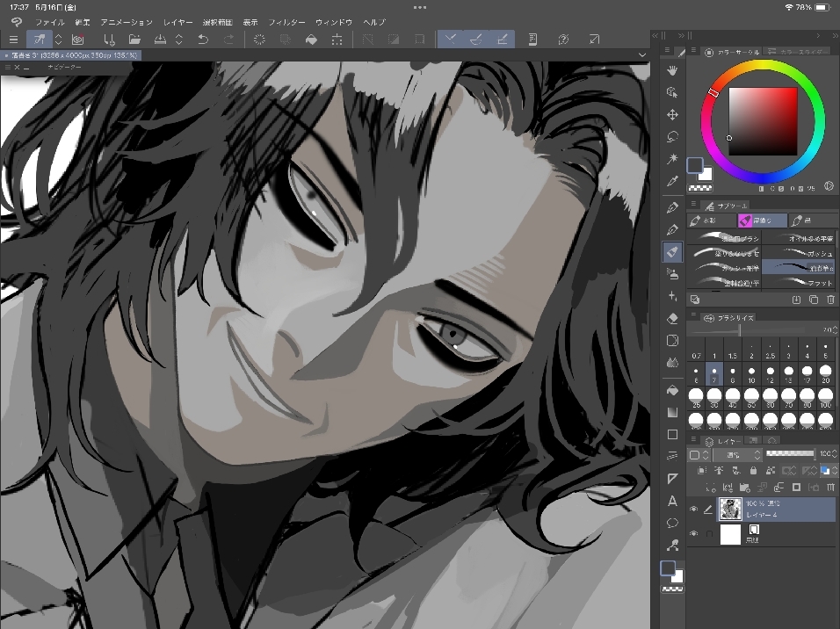Open the フィルター menu
Screen dimensions: 840x629
point(286,21)
